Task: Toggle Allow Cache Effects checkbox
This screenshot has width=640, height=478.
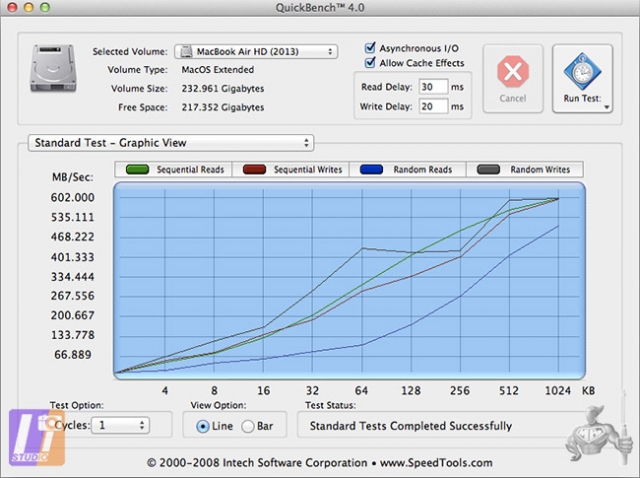Action: (370, 62)
